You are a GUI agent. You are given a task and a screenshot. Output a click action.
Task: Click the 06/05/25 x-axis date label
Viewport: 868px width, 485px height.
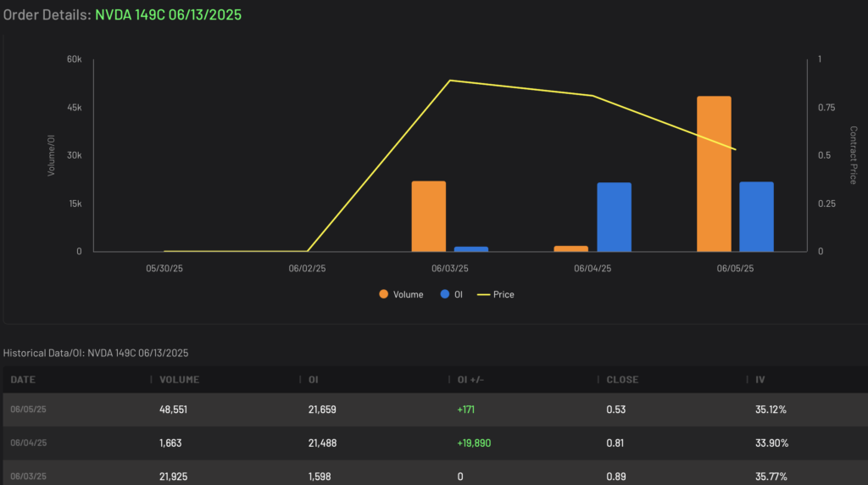735,269
